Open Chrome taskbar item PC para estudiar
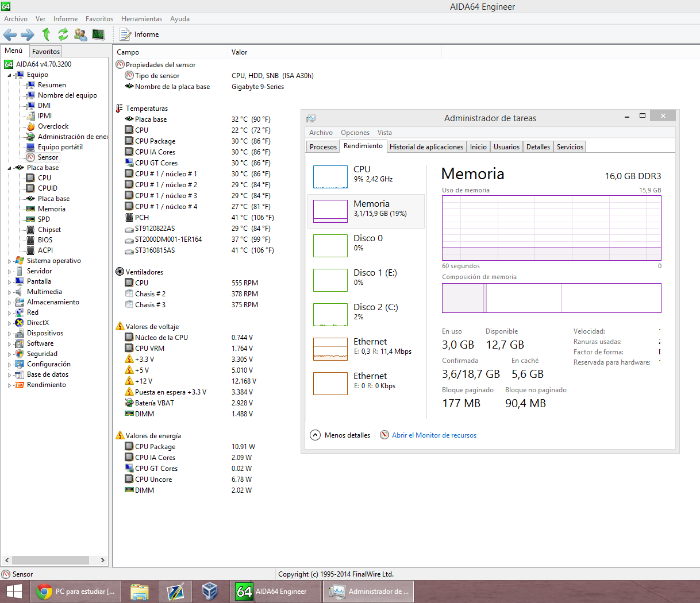The image size is (700, 603). point(76,592)
